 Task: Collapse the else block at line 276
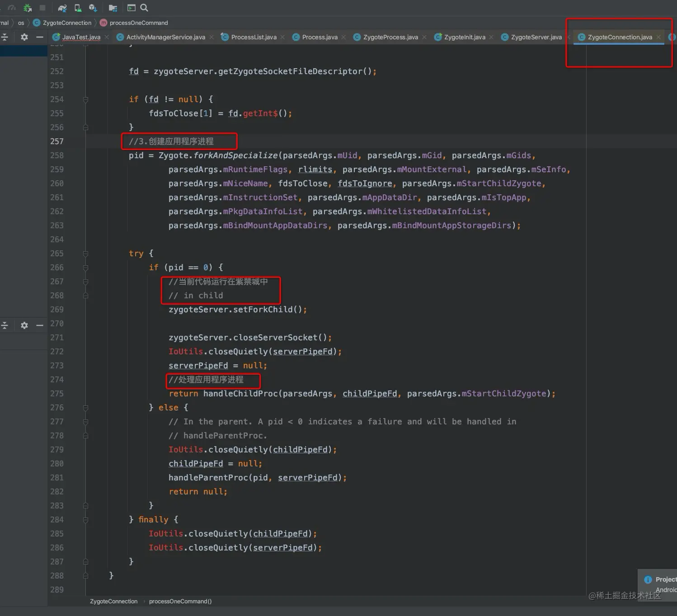click(85, 408)
